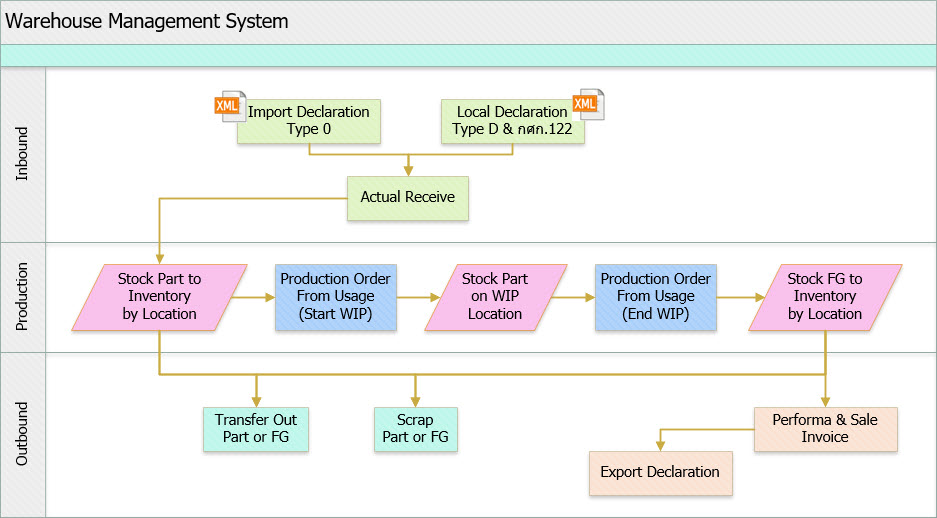Open the Performa & Sale Invoice node

click(825, 429)
